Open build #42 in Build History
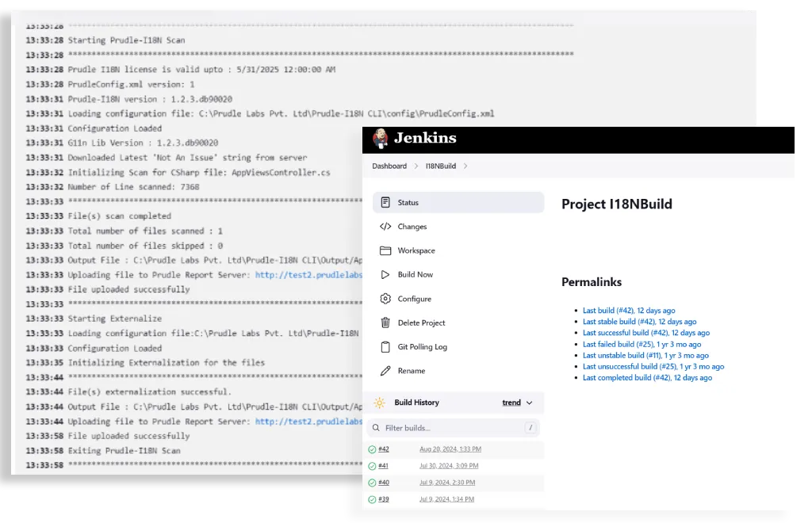The height and width of the screenshot is (523, 812). click(384, 449)
